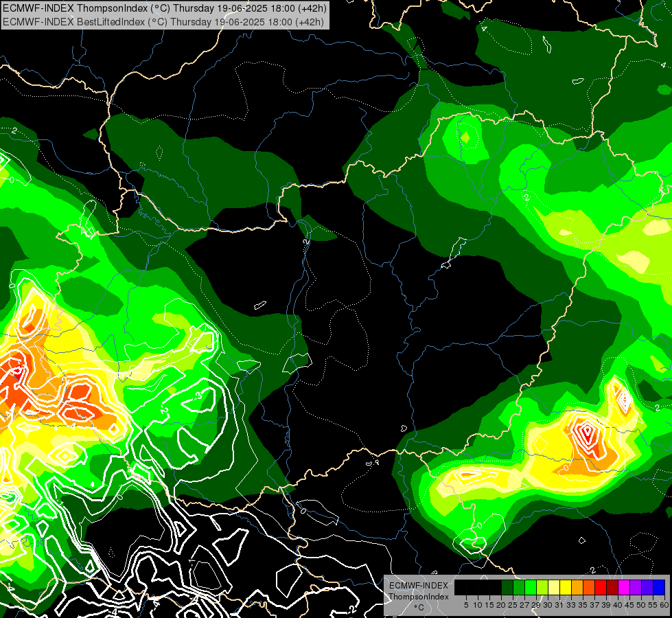Image resolution: width=672 pixels, height=618 pixels.
Task: Select the dark red legend swatch (39-40)
Action: (612, 587)
